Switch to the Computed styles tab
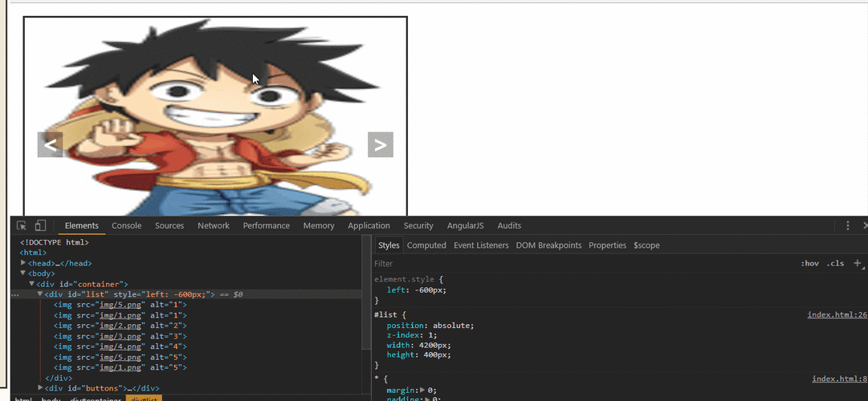The height and width of the screenshot is (401, 868). (426, 245)
